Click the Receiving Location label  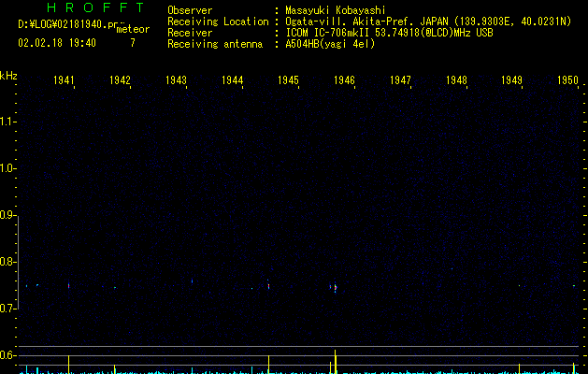pyautogui.click(x=218, y=22)
